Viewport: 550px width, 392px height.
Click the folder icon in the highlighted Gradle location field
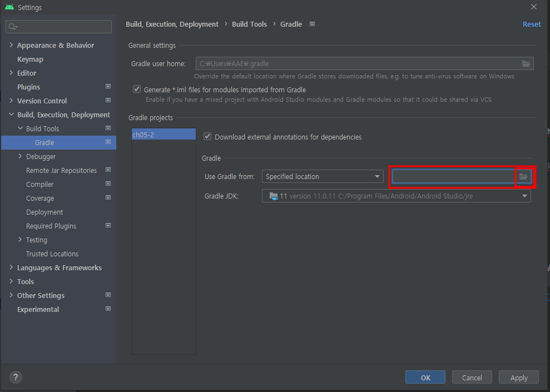(523, 176)
